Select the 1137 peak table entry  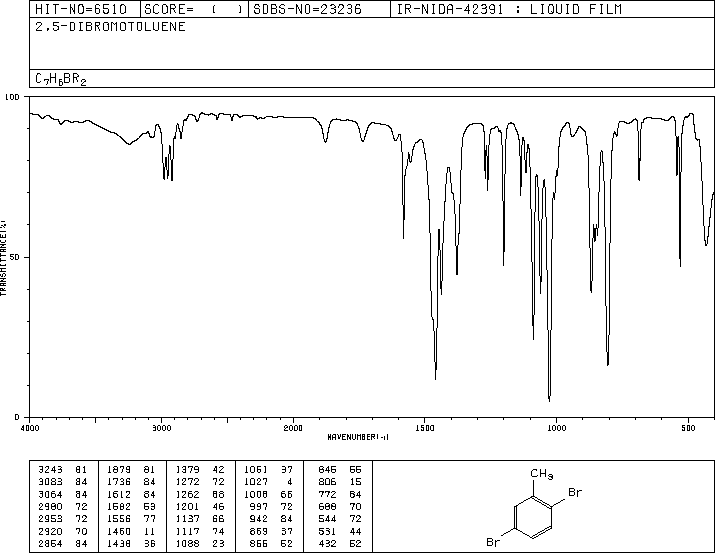coord(200,519)
